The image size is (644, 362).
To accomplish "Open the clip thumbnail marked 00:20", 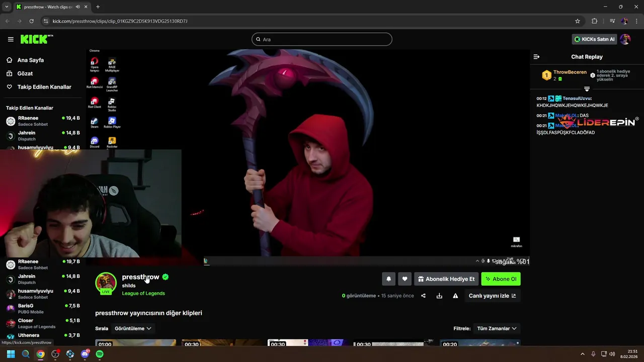I will point(480,343).
